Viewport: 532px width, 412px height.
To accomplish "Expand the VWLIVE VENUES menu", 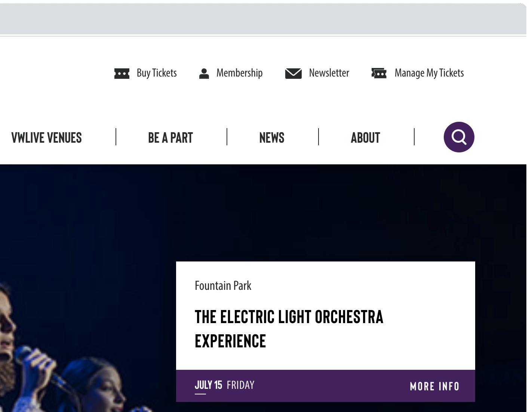I will (46, 138).
